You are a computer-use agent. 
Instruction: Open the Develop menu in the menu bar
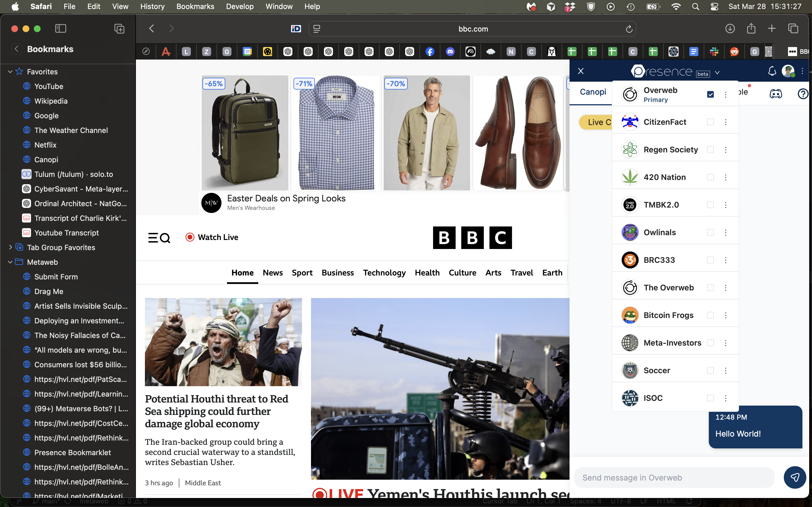pos(239,6)
